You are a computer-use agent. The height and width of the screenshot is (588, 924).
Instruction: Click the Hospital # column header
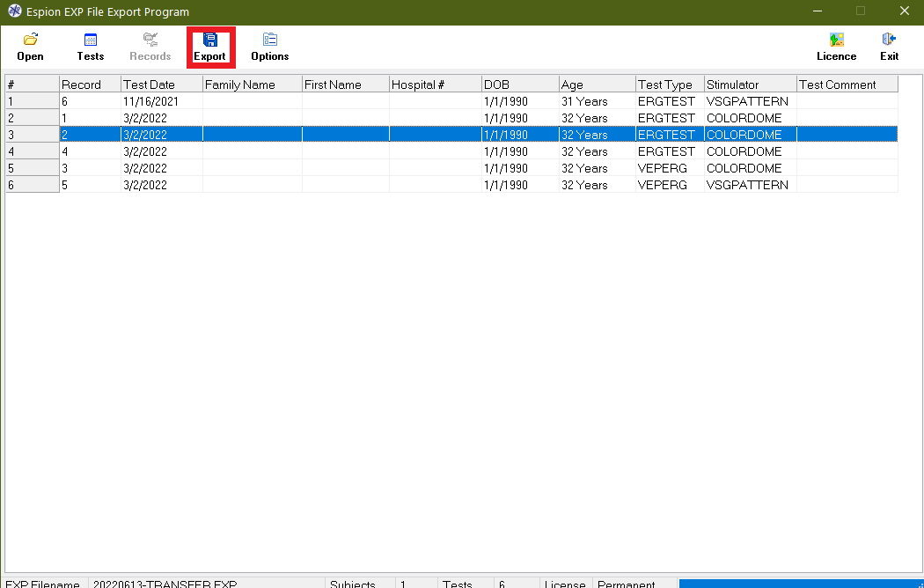coord(436,85)
